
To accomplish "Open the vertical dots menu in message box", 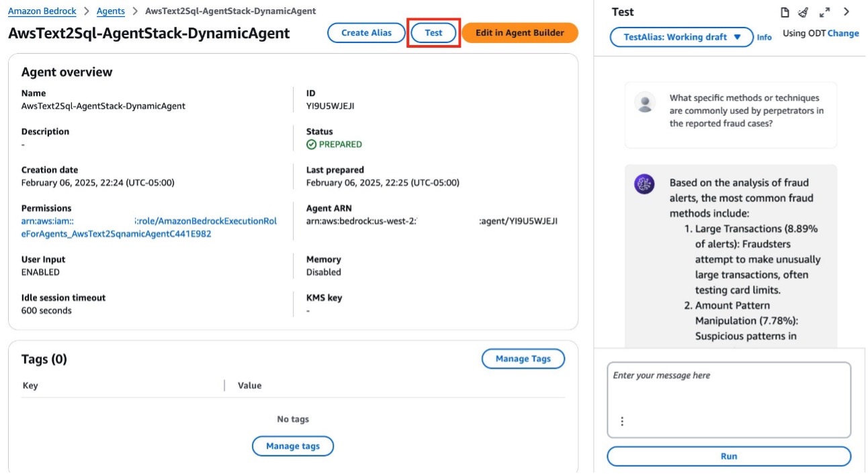I will click(x=622, y=422).
